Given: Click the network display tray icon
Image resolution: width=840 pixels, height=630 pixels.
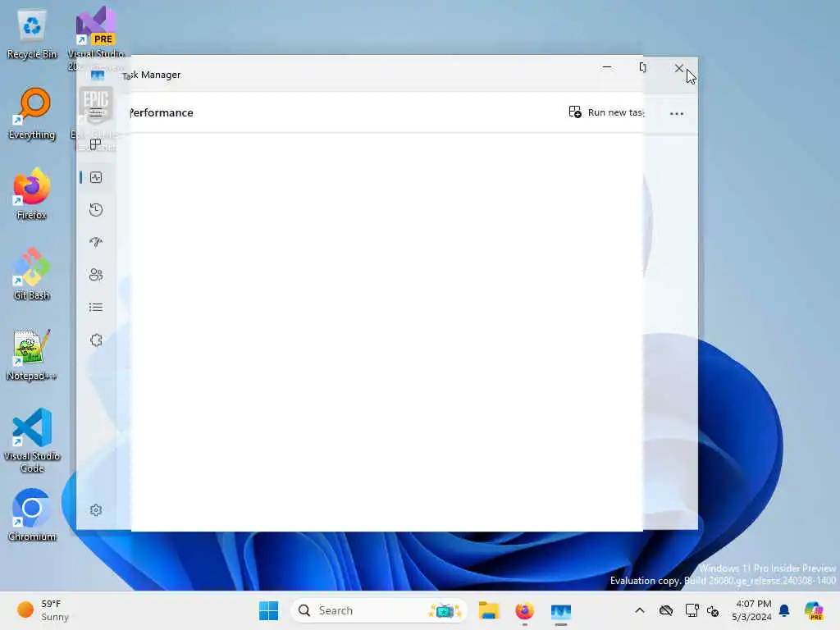Looking at the screenshot, I should pos(692,610).
